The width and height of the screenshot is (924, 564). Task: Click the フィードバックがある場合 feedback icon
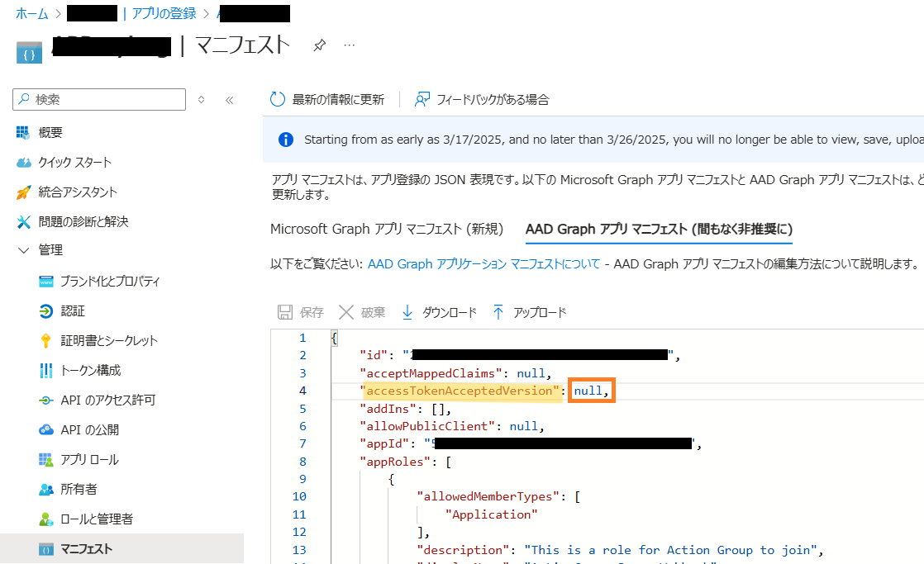pyautogui.click(x=422, y=99)
